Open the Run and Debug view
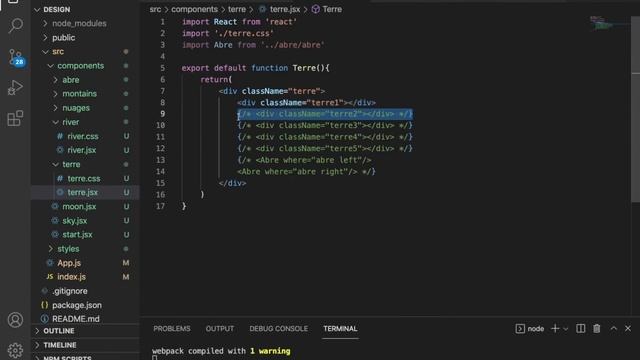 coord(16,87)
